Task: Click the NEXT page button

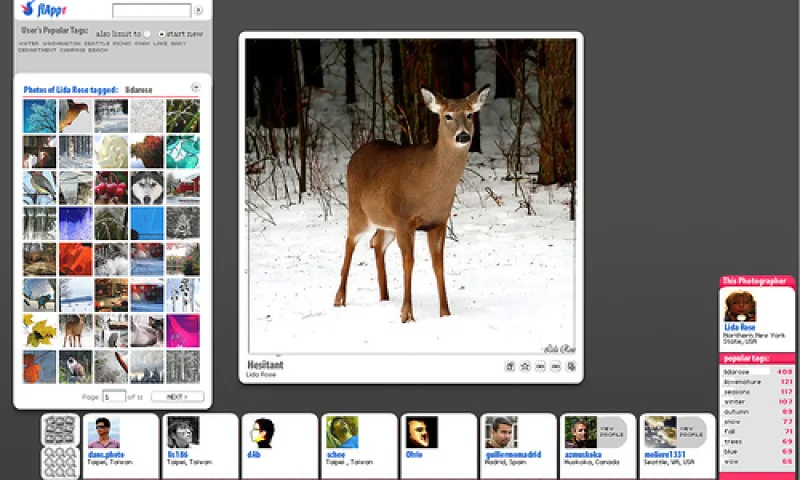Action: coord(177,397)
